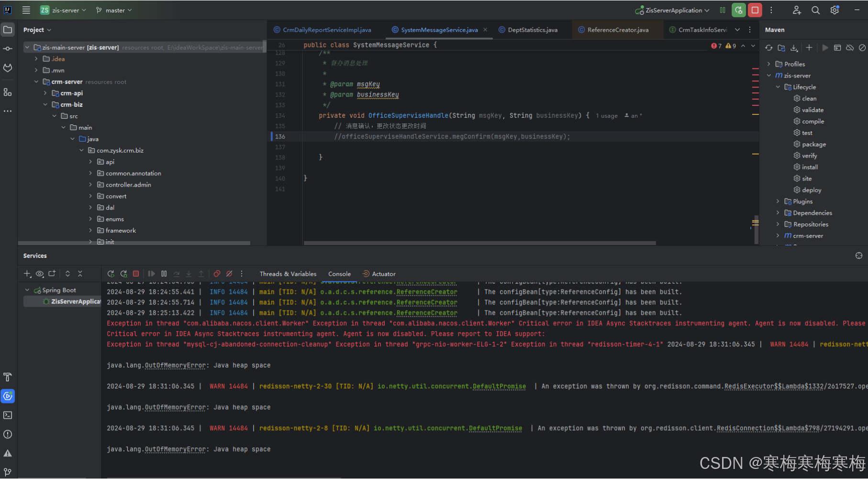
Task: Toggle Offline Mode in Maven panel
Action: click(850, 47)
